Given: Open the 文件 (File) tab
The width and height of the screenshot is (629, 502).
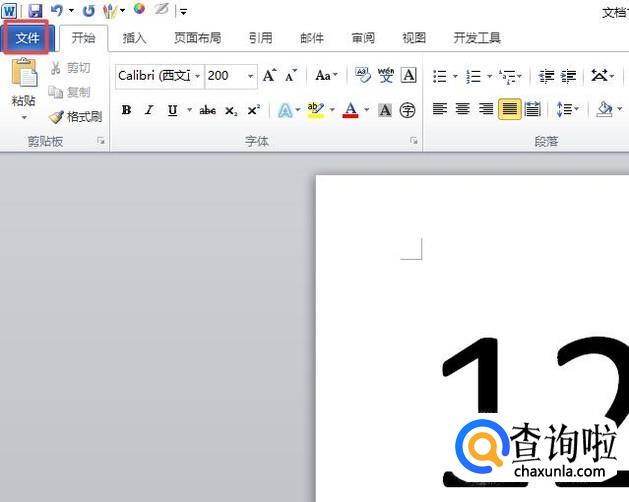Looking at the screenshot, I should click(x=27, y=38).
